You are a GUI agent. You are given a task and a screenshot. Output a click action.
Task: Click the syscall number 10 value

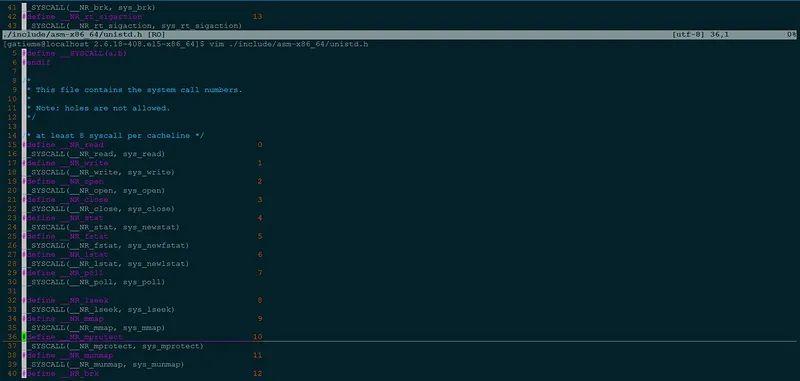coord(257,337)
